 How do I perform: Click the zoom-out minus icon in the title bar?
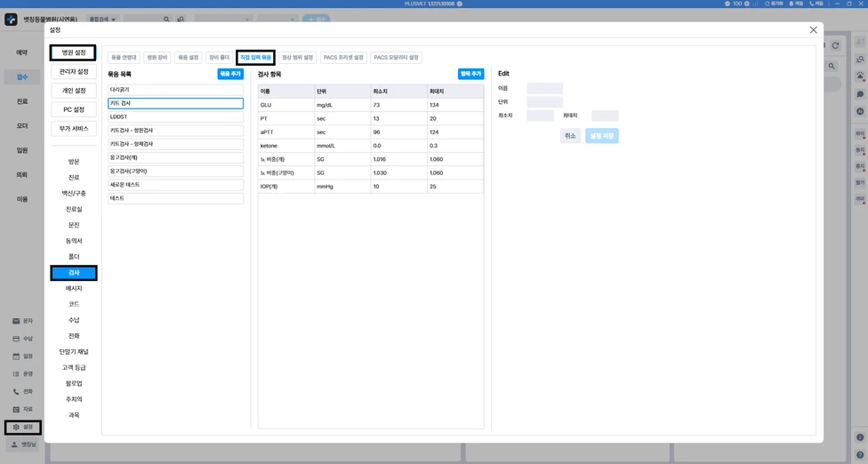(x=727, y=4)
